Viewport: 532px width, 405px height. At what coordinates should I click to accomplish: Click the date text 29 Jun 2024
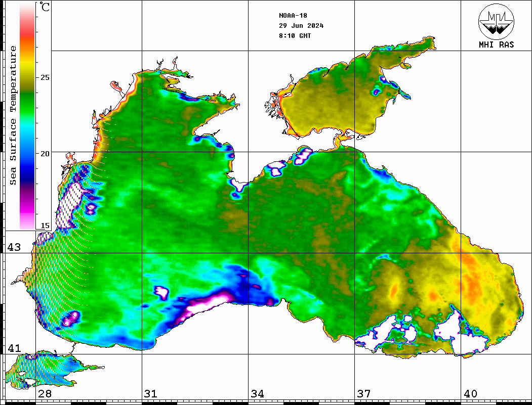point(301,26)
